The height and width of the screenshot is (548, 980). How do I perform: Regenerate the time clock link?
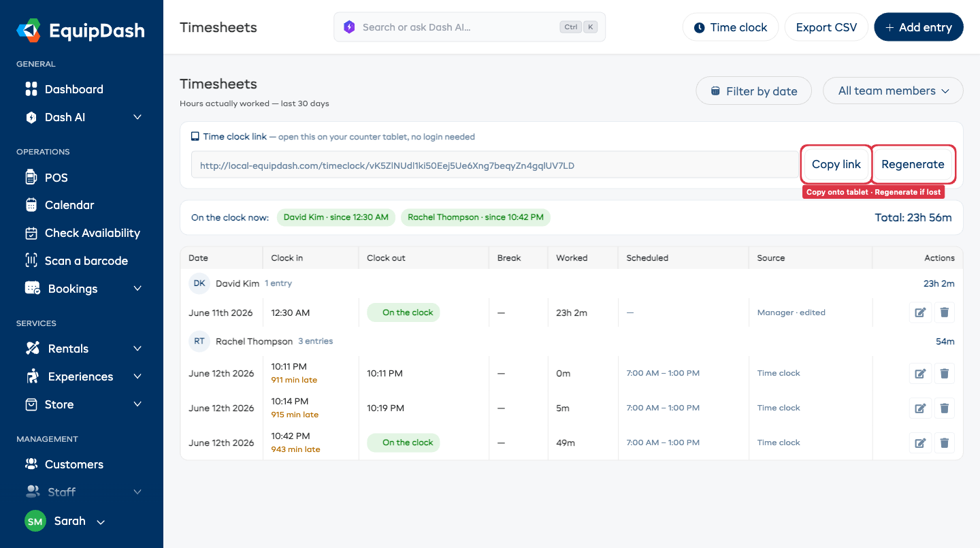tap(913, 164)
